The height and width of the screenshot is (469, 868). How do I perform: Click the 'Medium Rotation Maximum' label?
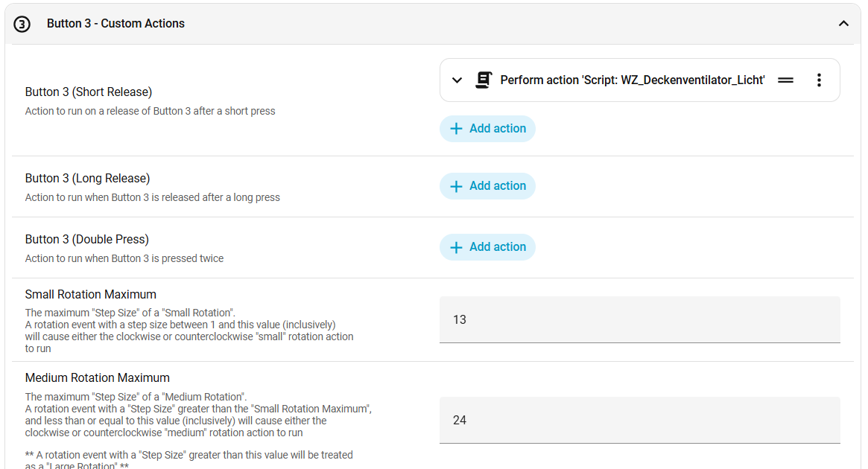pos(98,378)
